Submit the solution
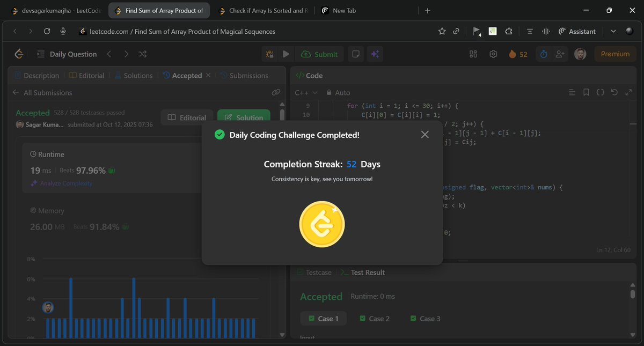 click(319, 54)
